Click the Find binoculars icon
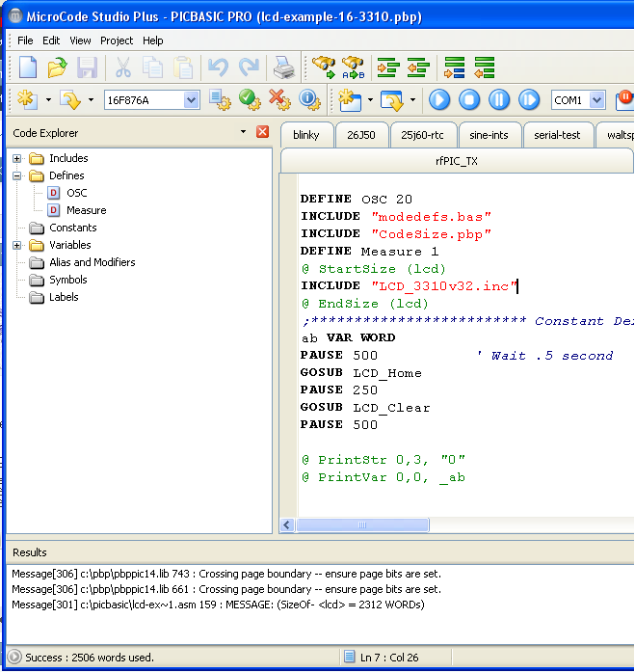The height and width of the screenshot is (672, 635). [x=323, y=67]
